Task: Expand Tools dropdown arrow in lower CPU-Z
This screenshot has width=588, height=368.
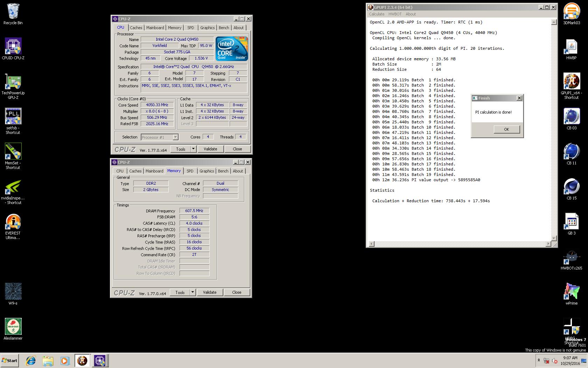Action: (192, 292)
